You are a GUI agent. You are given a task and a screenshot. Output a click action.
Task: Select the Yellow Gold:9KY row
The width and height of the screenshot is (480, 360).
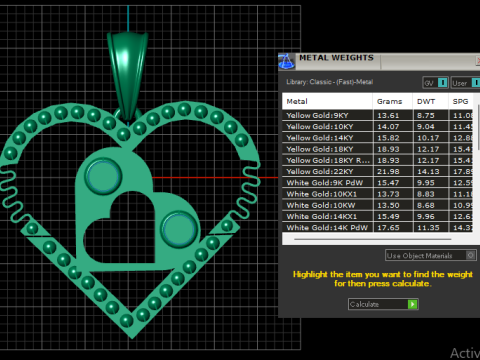tap(377, 115)
